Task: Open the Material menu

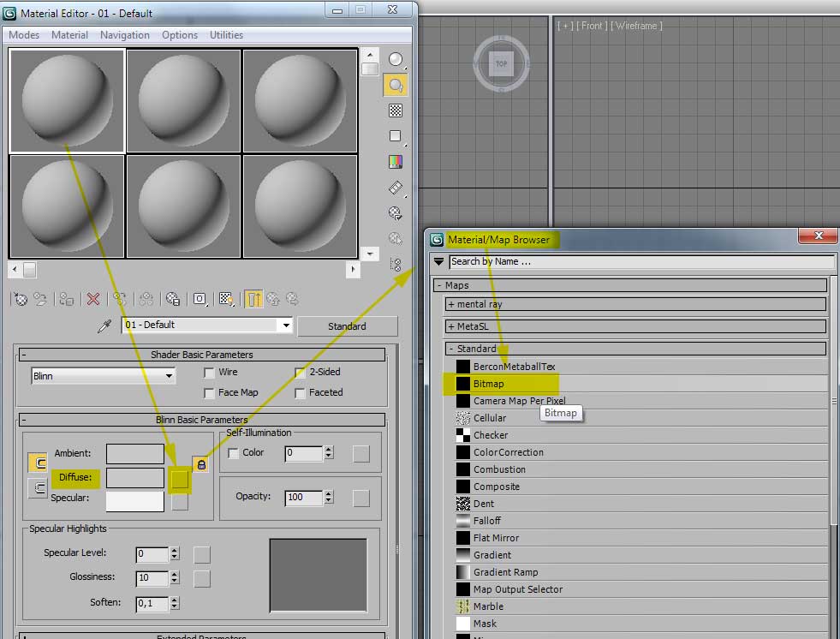Action: [69, 35]
